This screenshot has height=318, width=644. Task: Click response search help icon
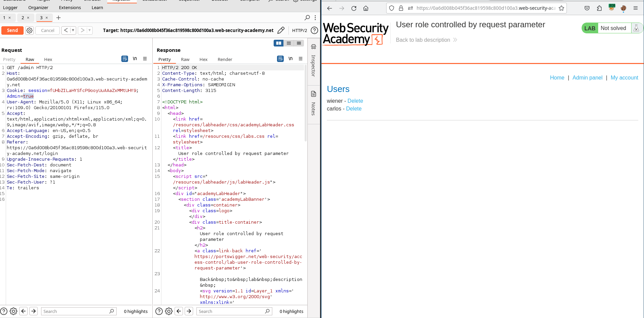tap(159, 311)
